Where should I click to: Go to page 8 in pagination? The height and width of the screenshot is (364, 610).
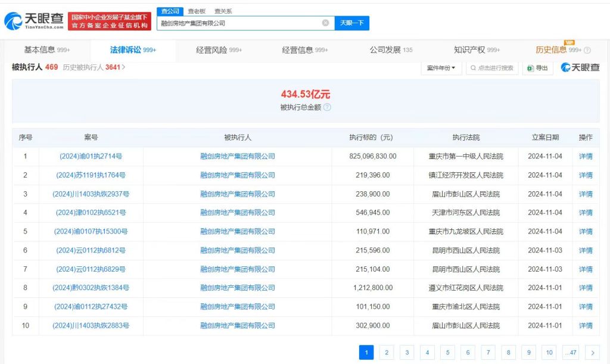tap(508, 352)
